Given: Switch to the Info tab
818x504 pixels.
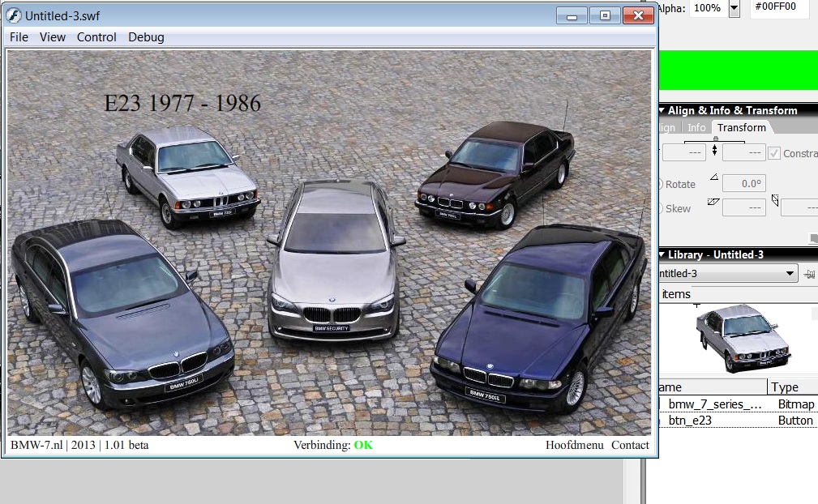Looking at the screenshot, I should pyautogui.click(x=696, y=128).
